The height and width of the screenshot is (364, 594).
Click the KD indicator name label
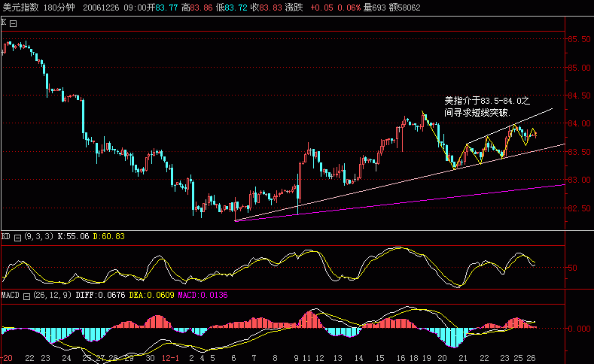6,236
